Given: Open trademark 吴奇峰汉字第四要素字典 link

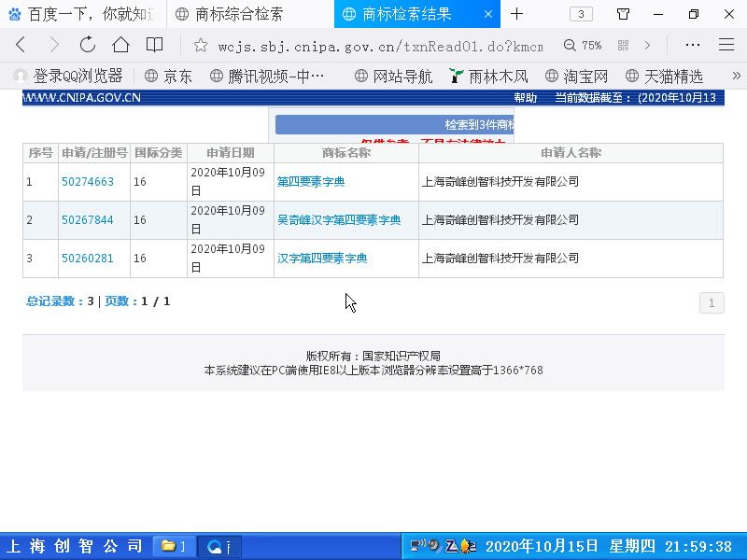Looking at the screenshot, I should tap(339, 220).
